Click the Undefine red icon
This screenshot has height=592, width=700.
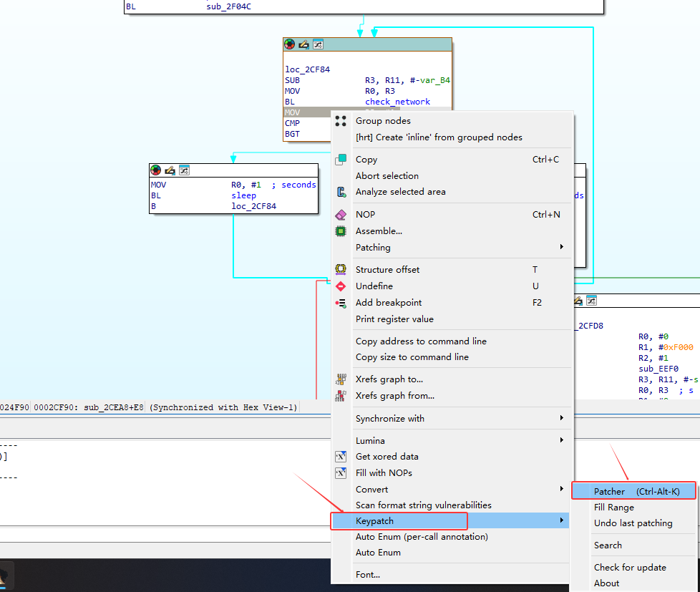341,286
